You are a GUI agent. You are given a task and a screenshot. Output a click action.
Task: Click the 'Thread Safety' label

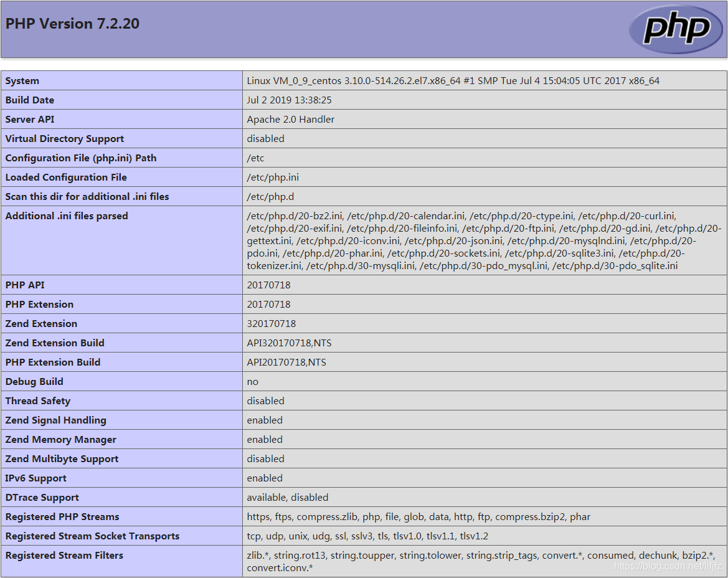click(38, 400)
